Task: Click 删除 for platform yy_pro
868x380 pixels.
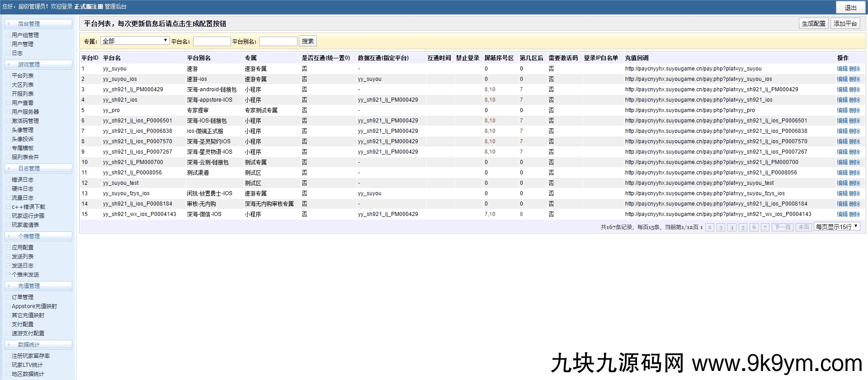Action: coord(854,111)
